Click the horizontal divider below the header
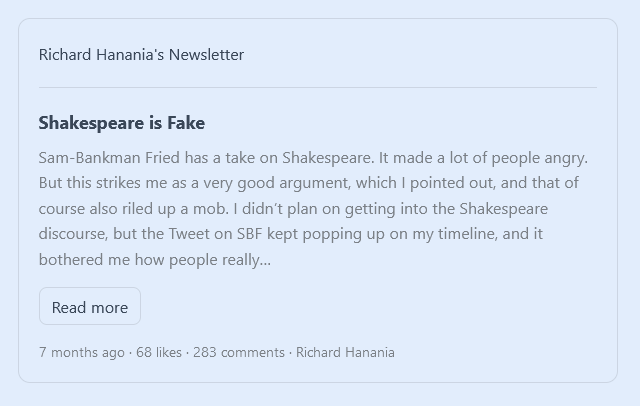Viewport: 640px width, 406px height. [318, 88]
